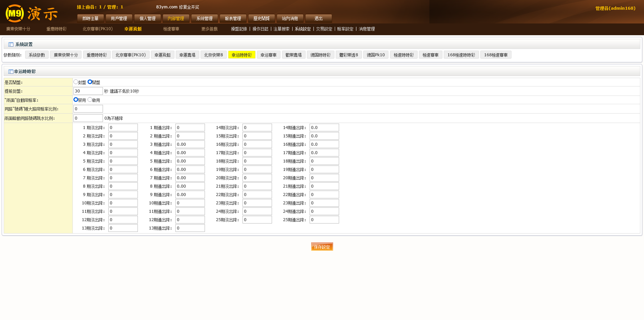Open the 內部管理 menu
Screen dimensions: 644x320
(176, 18)
